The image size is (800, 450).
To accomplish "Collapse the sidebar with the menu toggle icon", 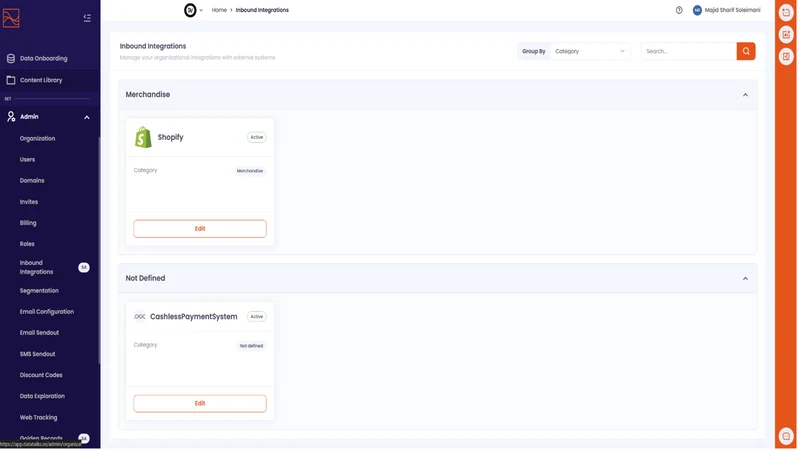I will (x=87, y=18).
